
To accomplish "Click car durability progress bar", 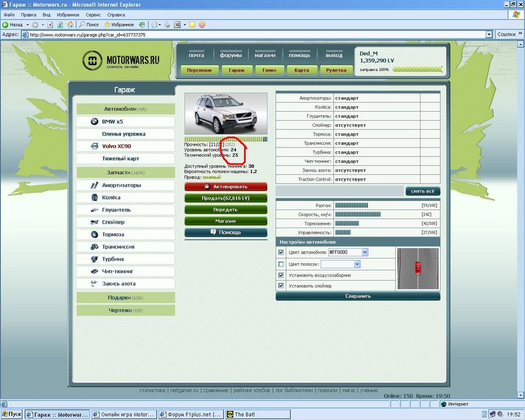I will (226, 139).
